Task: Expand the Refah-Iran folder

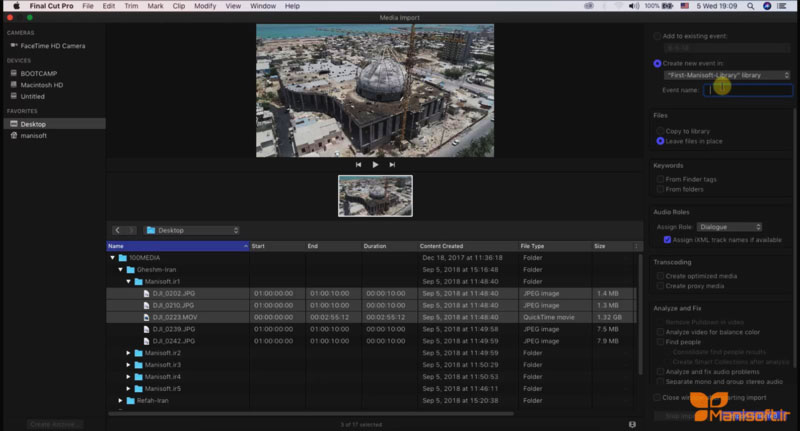Action: coord(120,401)
